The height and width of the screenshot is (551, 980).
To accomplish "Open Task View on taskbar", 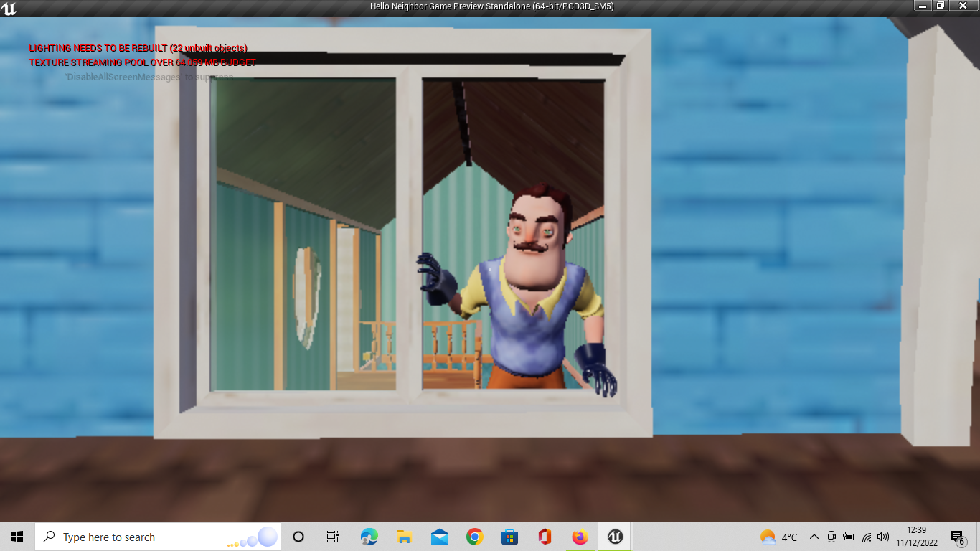I will (x=333, y=537).
